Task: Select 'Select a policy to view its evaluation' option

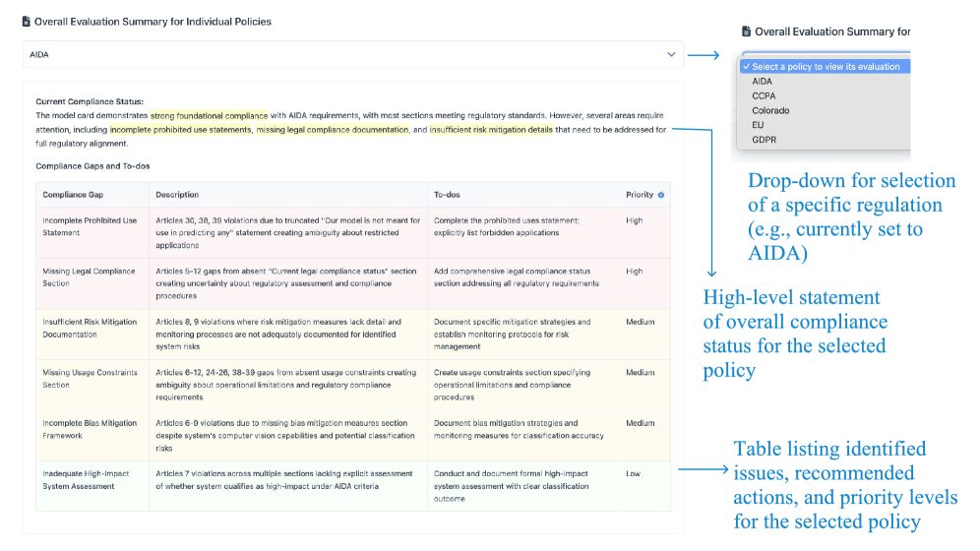Action: (825, 66)
